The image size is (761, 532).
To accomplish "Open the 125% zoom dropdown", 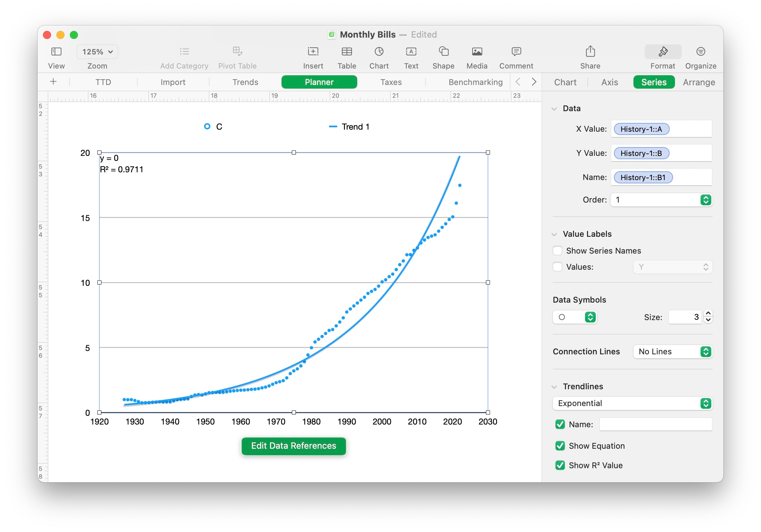I will [x=97, y=52].
